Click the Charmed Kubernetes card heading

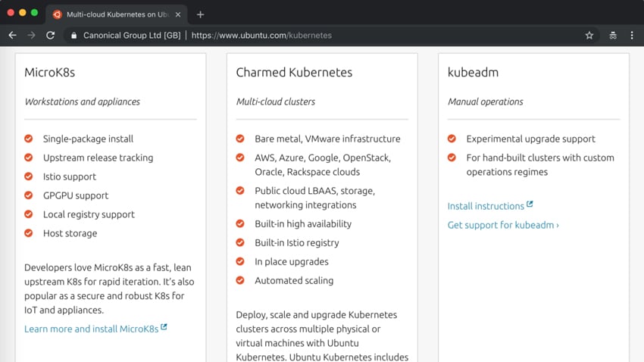tap(294, 72)
